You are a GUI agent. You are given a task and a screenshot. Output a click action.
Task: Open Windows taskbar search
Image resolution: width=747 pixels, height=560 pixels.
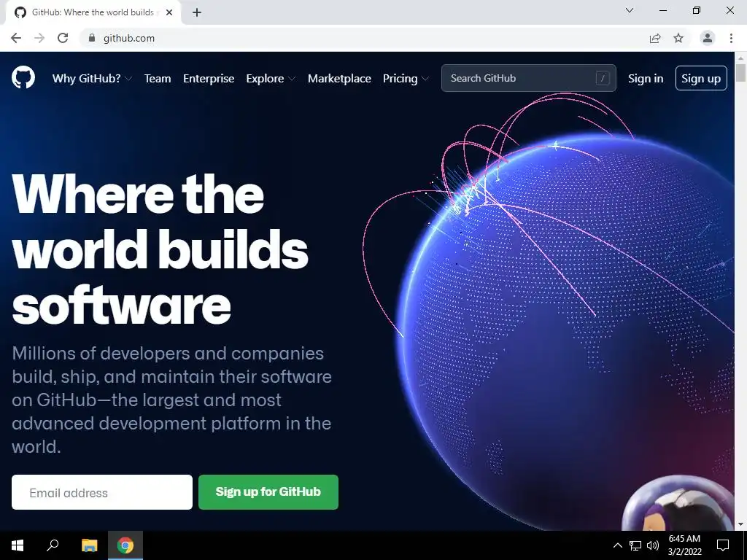click(x=53, y=545)
